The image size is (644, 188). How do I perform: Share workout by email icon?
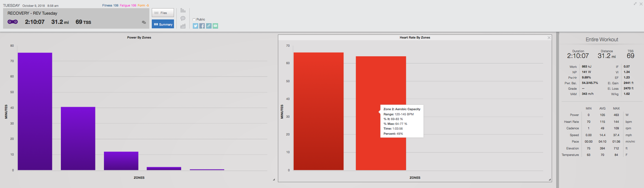point(215,26)
